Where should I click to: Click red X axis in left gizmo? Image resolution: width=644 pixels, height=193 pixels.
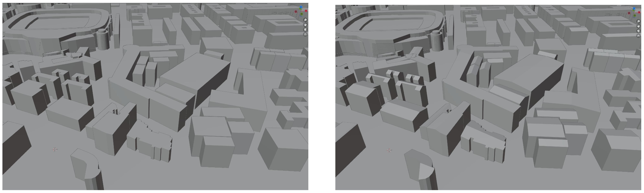click(x=306, y=11)
